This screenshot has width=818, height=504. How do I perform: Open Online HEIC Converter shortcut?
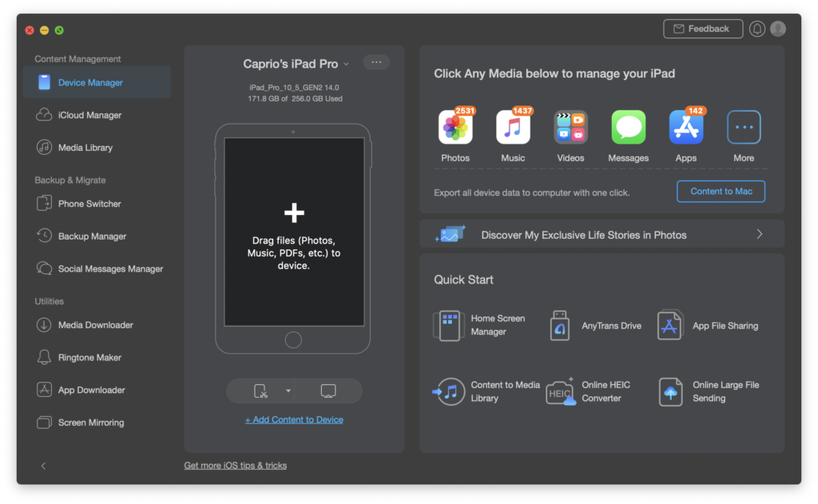click(x=589, y=391)
